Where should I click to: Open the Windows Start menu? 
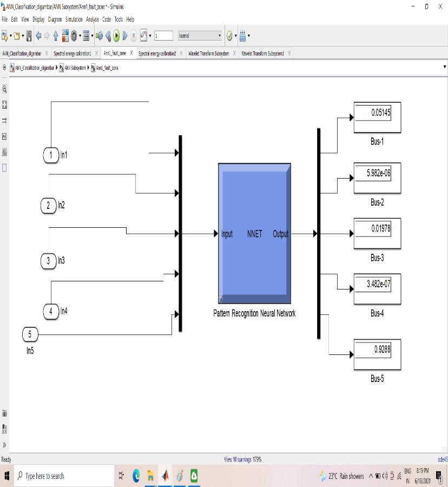click(x=7, y=476)
